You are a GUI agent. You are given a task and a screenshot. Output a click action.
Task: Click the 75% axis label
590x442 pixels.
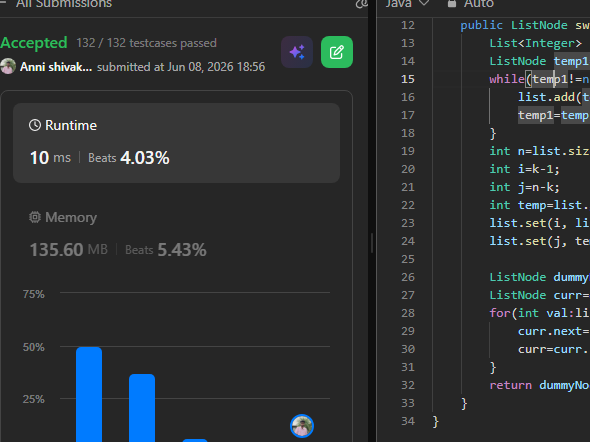coord(33,294)
